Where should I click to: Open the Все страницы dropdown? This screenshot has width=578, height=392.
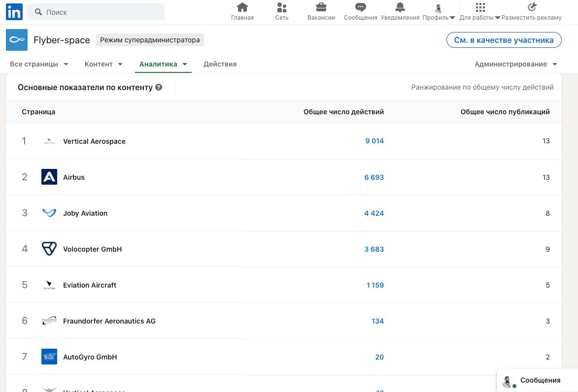(x=39, y=64)
